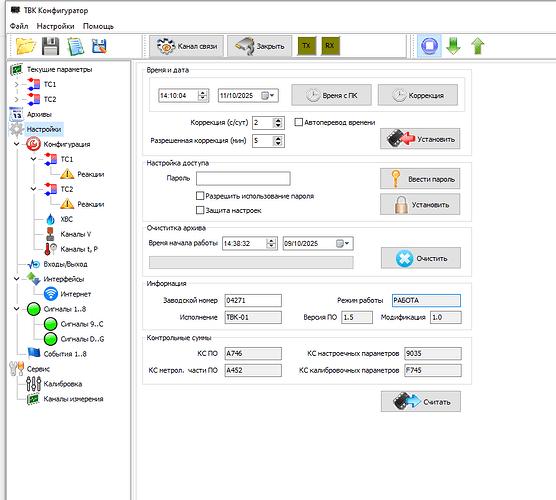556x500 pixels.
Task: Click the green down arrow icon
Action: pos(454,46)
